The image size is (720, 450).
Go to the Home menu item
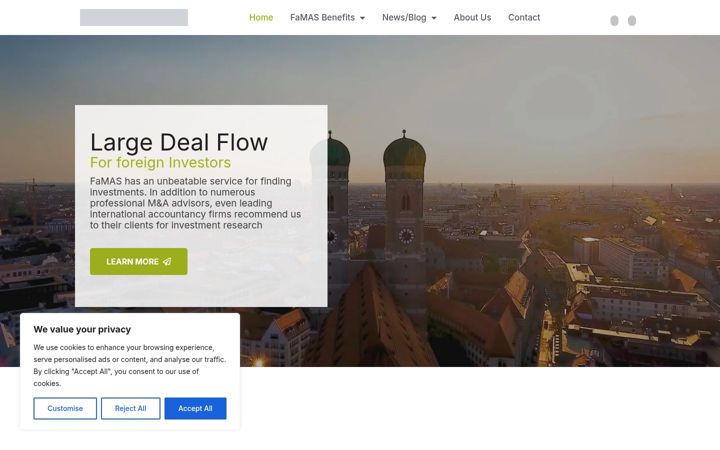pyautogui.click(x=261, y=17)
